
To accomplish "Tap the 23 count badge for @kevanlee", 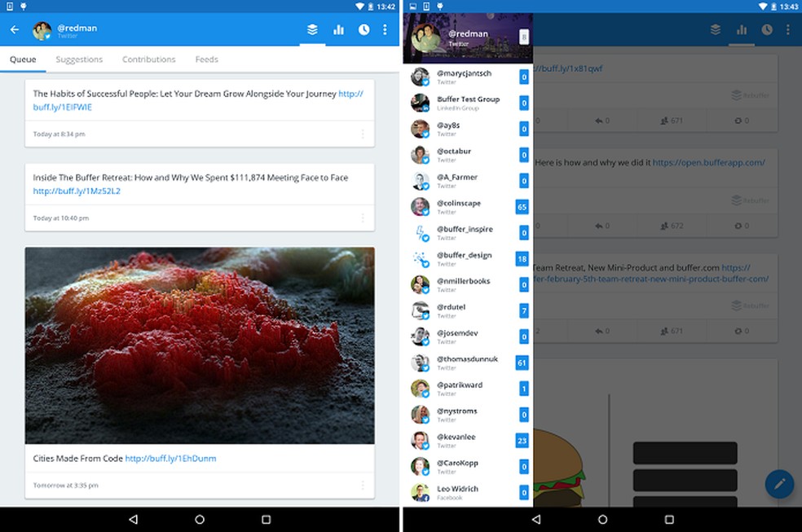I will pos(522,441).
